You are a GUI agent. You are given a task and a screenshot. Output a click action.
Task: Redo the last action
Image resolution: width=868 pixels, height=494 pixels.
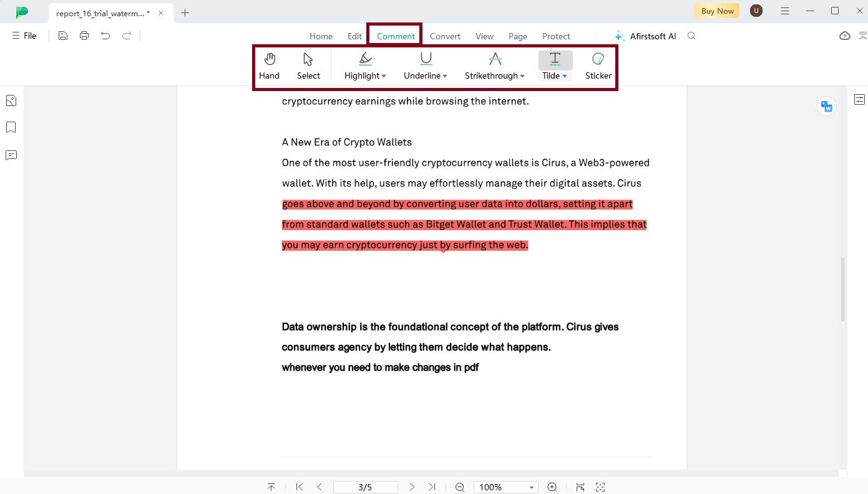(127, 36)
